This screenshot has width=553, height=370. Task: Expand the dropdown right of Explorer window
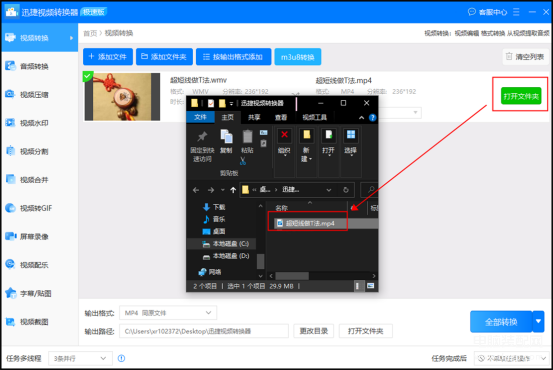[415, 113]
